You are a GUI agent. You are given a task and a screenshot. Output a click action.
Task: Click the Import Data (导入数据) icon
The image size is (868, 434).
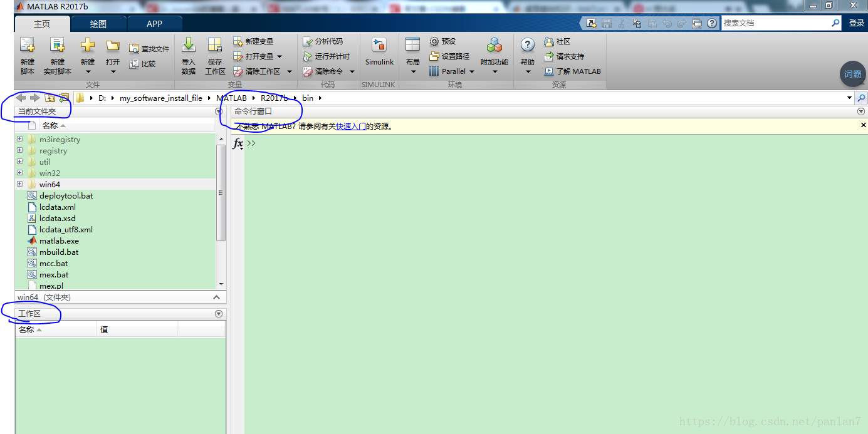pos(189,46)
